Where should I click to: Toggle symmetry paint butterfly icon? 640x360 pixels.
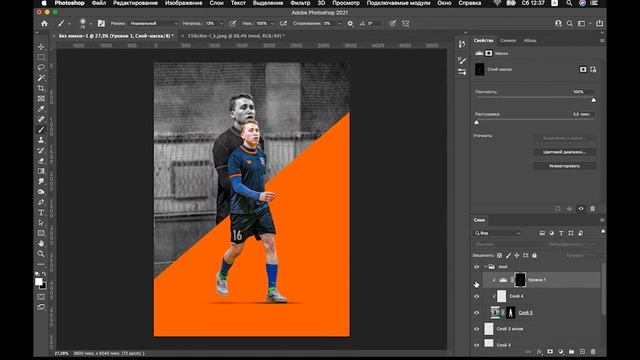pyautogui.click(x=406, y=24)
